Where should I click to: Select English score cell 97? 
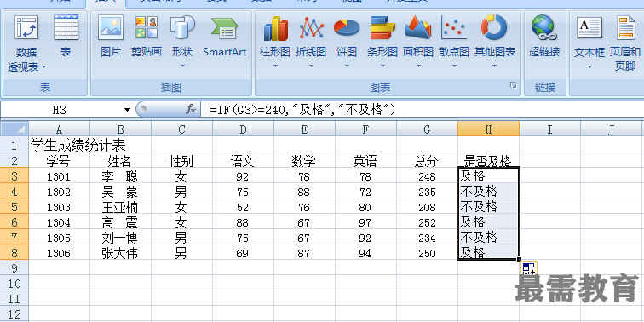click(365, 221)
